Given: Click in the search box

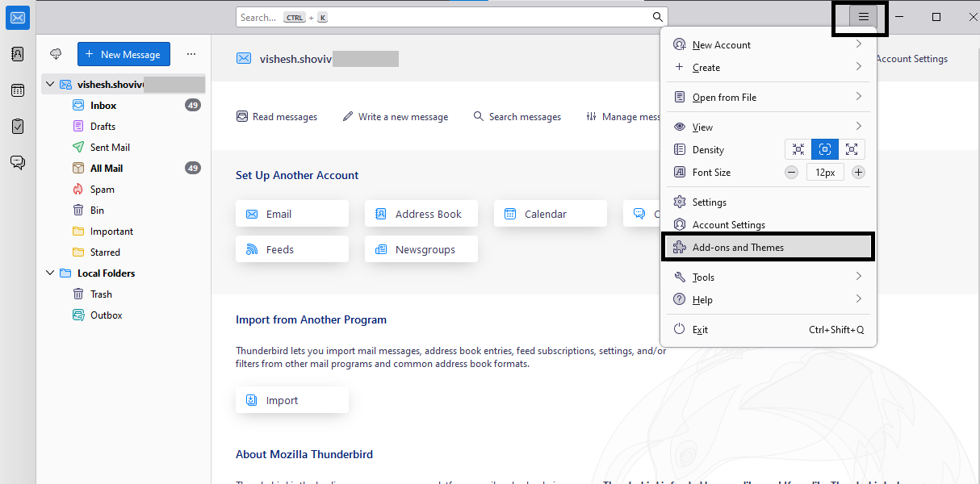Looking at the screenshot, I should pyautogui.click(x=452, y=17).
